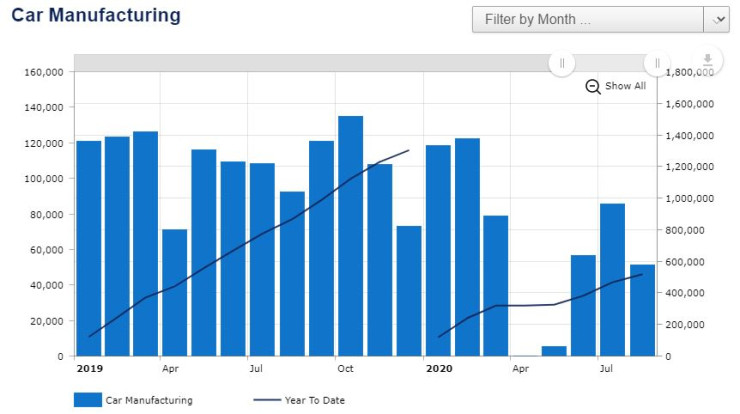Click the February 2020 bar

[467, 247]
